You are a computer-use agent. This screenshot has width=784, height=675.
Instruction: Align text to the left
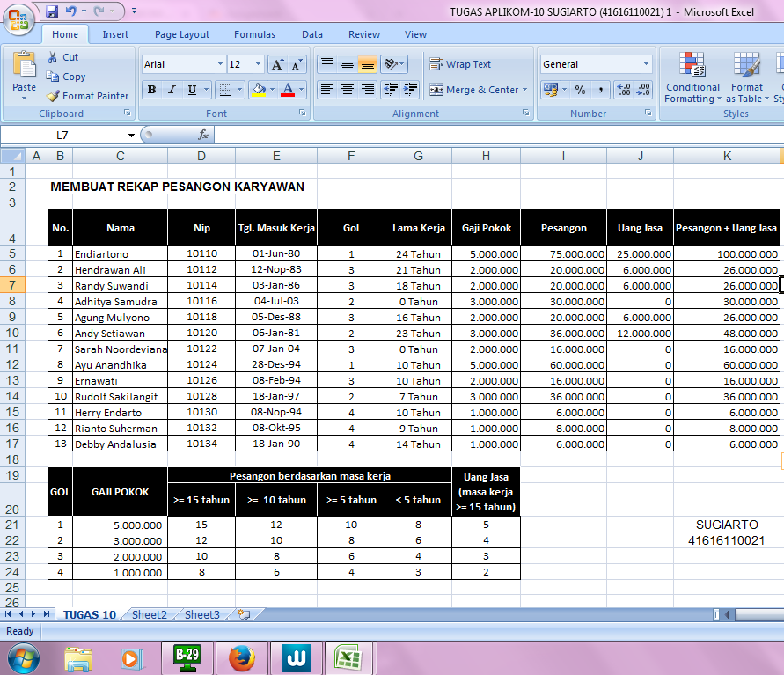(x=327, y=90)
